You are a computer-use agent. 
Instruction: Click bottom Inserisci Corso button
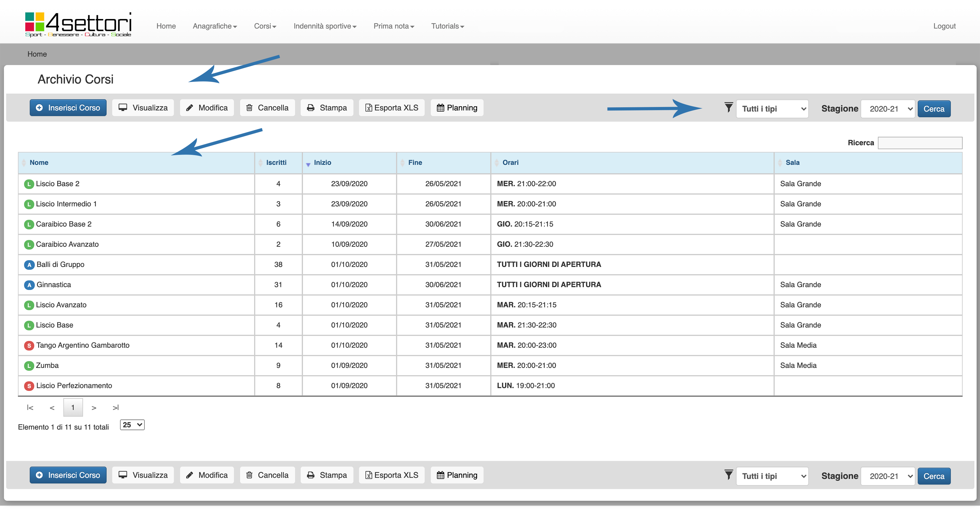coord(68,476)
